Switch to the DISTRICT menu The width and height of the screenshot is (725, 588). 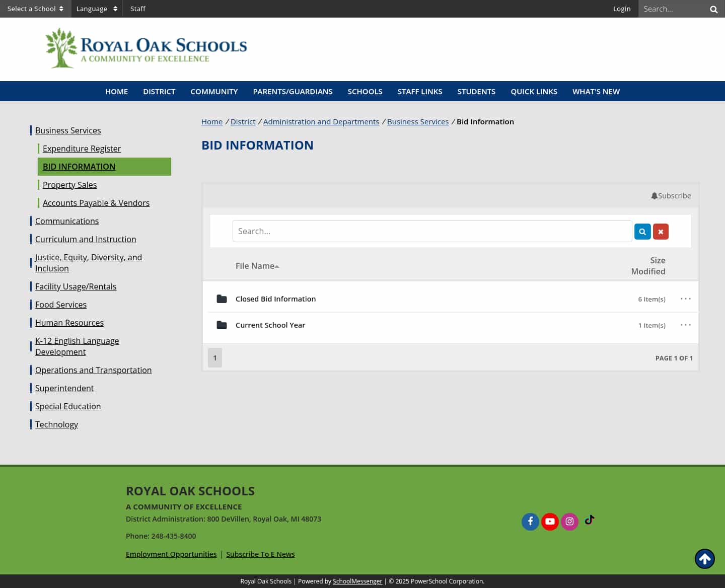click(x=159, y=91)
